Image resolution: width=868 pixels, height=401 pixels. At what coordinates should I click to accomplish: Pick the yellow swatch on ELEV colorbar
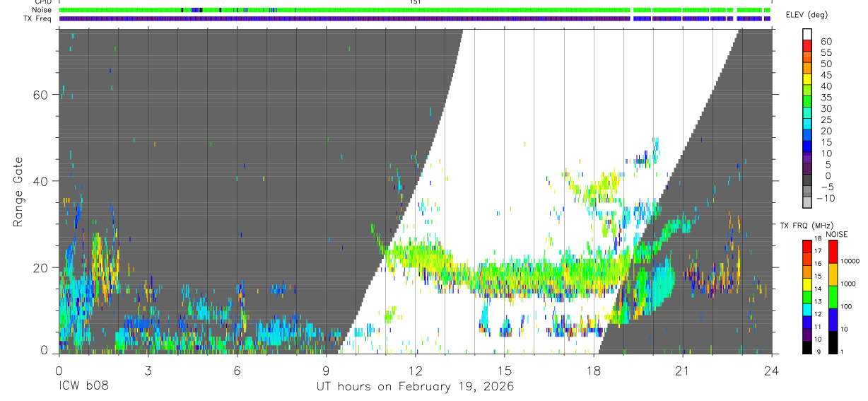(x=807, y=79)
